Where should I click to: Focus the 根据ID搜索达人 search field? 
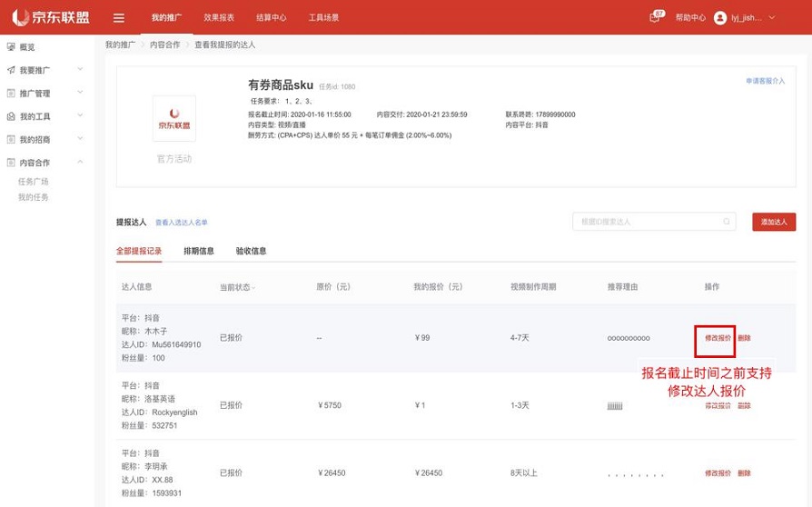pos(654,222)
